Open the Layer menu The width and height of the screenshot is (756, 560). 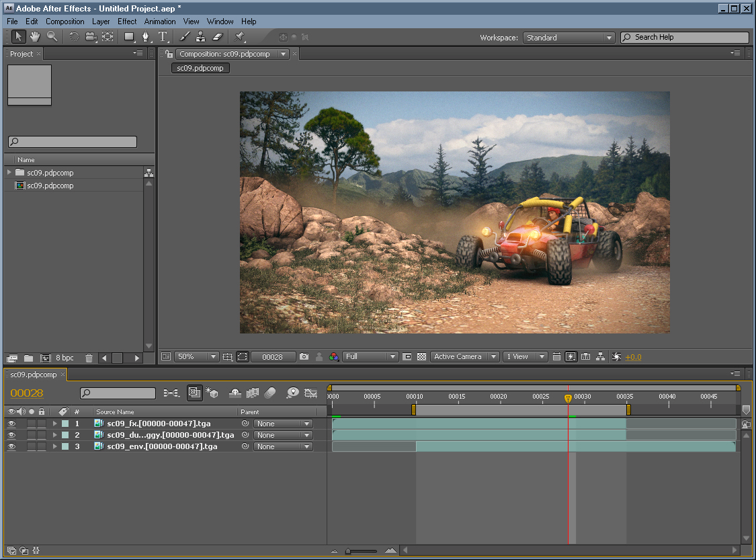101,22
